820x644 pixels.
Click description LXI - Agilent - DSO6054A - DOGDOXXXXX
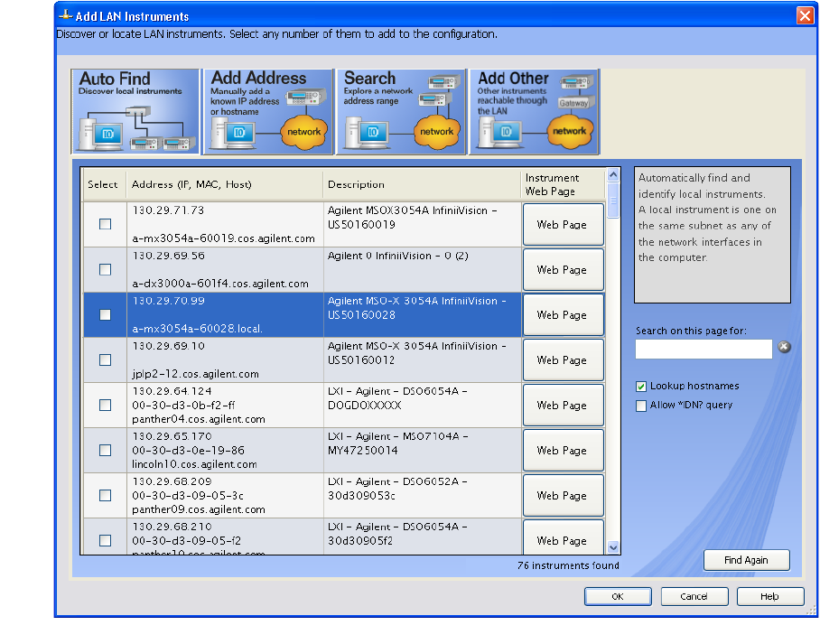click(x=397, y=398)
